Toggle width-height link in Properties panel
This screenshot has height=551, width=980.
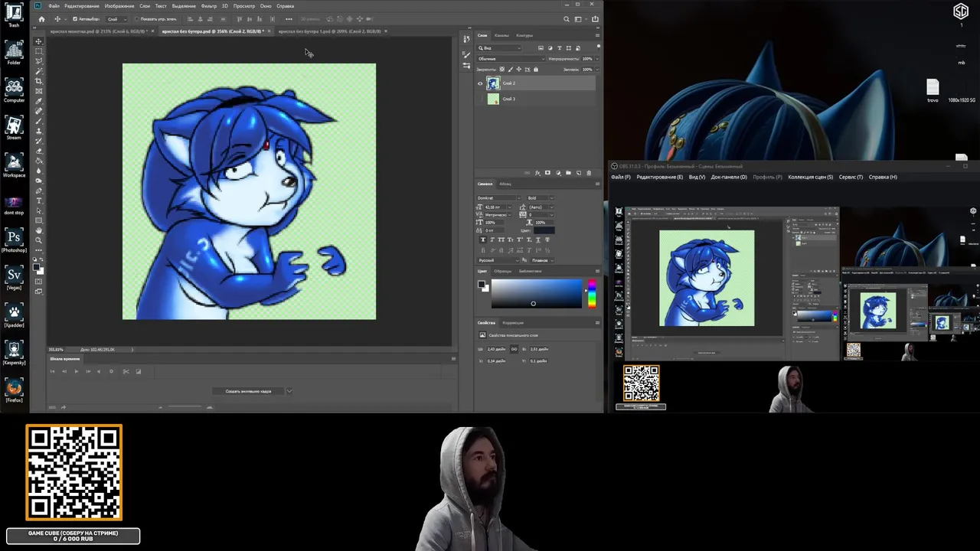[514, 349]
